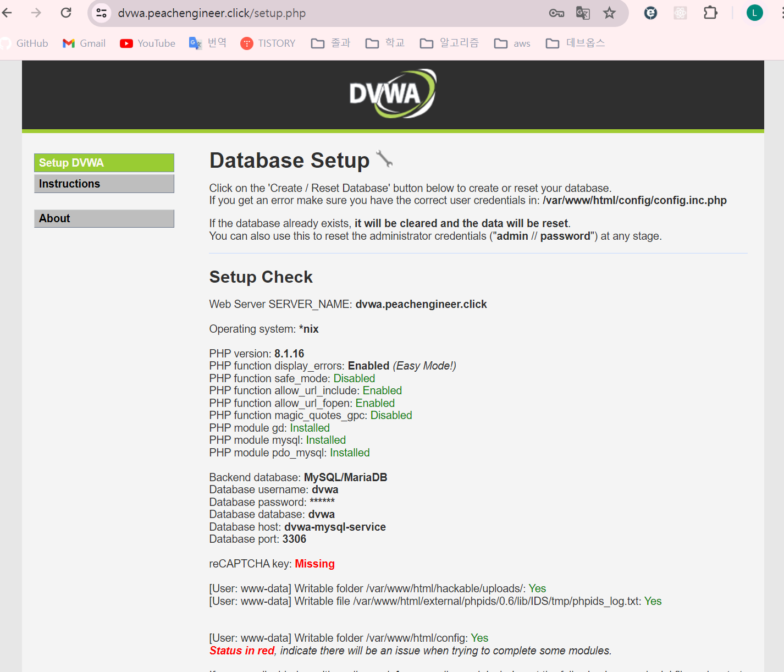Click PHP module pdo_mysql 'Installed' status
This screenshot has height=672, width=784.
[x=350, y=453]
